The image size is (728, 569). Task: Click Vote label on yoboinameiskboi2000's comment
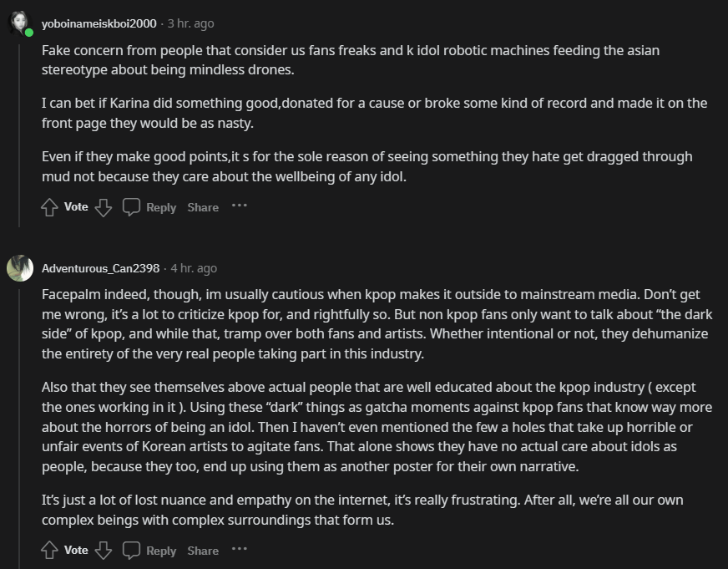76,207
